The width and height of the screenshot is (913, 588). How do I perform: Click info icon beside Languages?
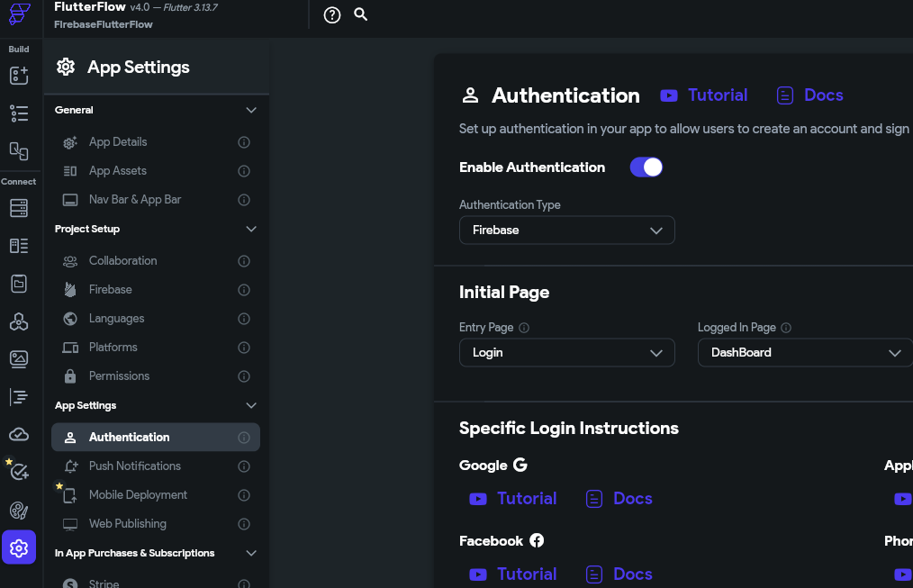pyautogui.click(x=244, y=319)
